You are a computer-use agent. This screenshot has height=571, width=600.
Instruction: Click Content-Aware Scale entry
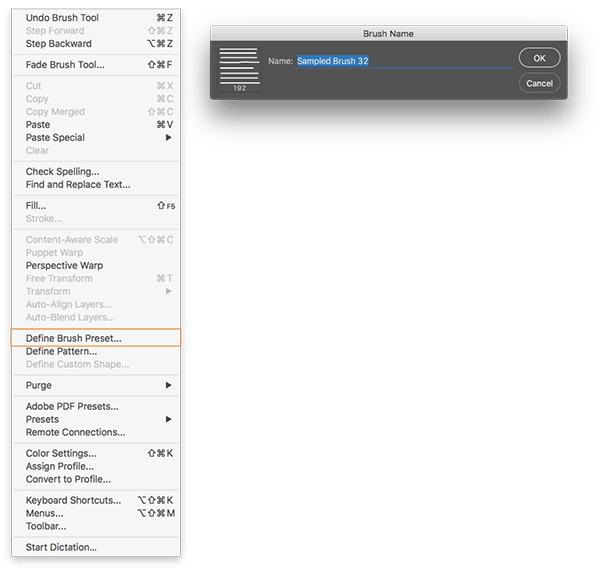[x=96, y=240]
